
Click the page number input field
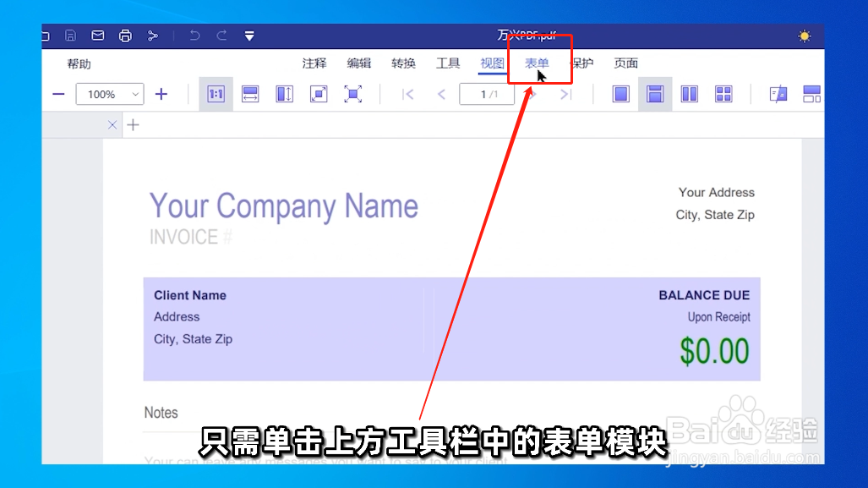click(x=487, y=94)
